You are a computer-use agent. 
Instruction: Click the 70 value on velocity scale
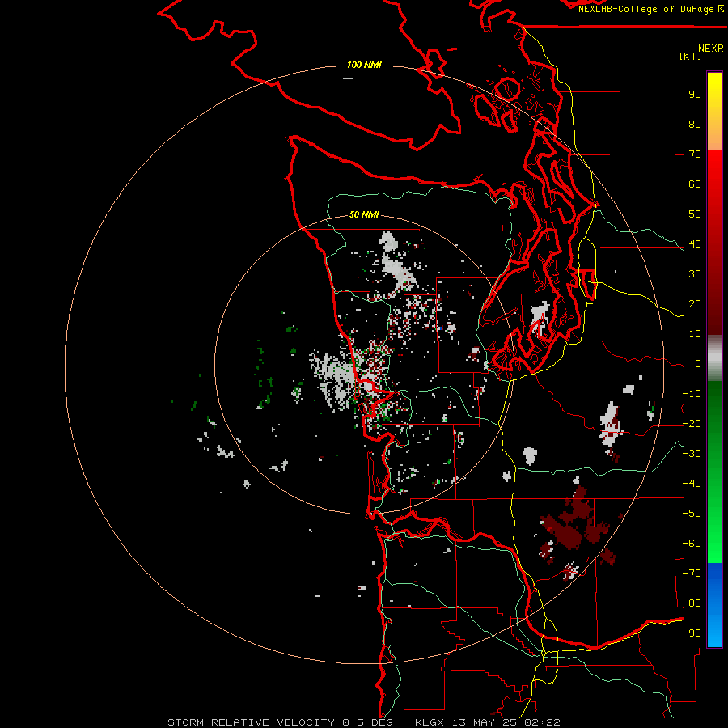click(x=695, y=154)
